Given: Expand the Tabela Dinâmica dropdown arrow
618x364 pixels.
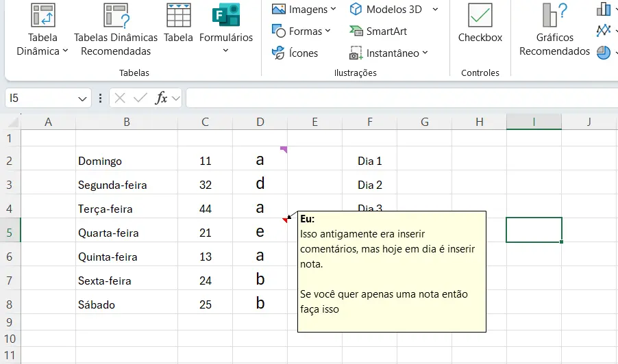Looking at the screenshot, I should pos(65,51).
